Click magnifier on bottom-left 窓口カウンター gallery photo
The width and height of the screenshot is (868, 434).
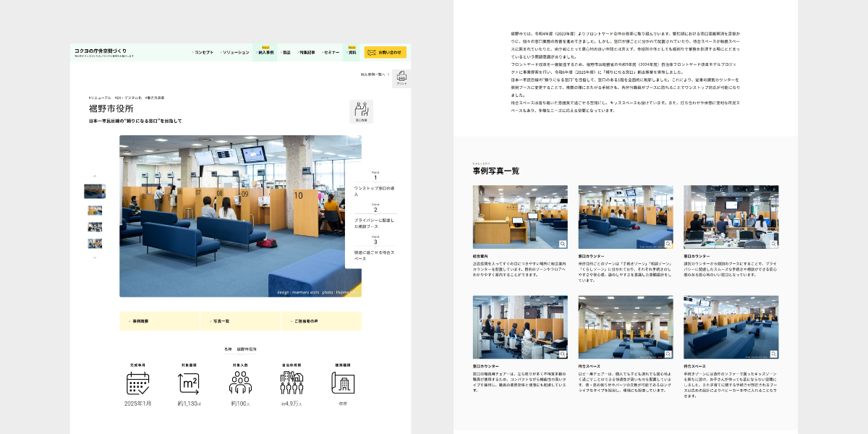563,354
